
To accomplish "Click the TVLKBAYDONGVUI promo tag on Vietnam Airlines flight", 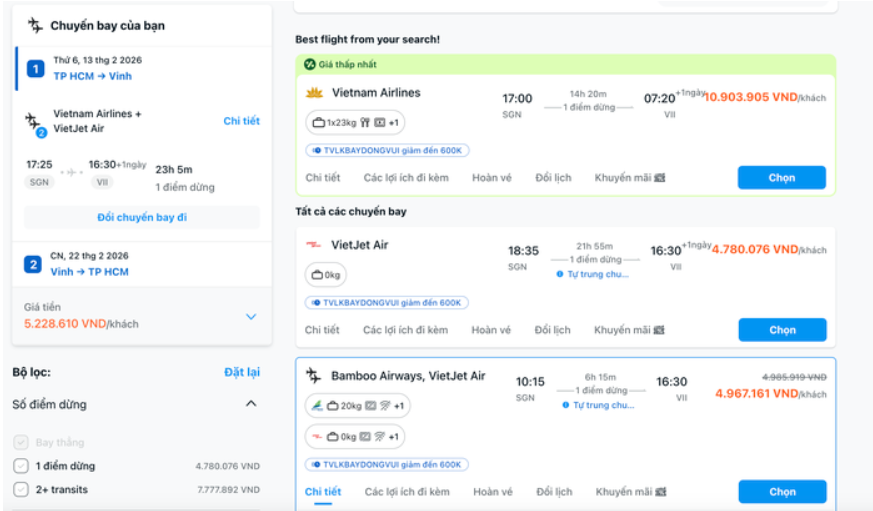I will 387,151.
